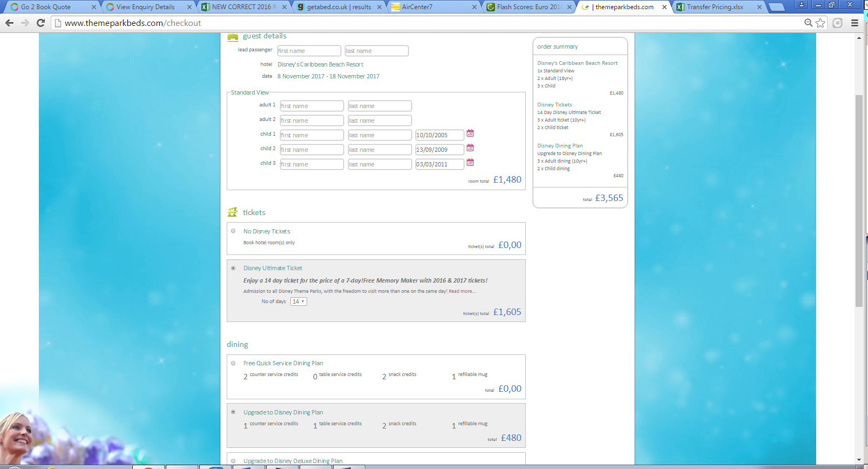868x469 pixels.
Task: Go back to the previous page
Action: (x=9, y=23)
